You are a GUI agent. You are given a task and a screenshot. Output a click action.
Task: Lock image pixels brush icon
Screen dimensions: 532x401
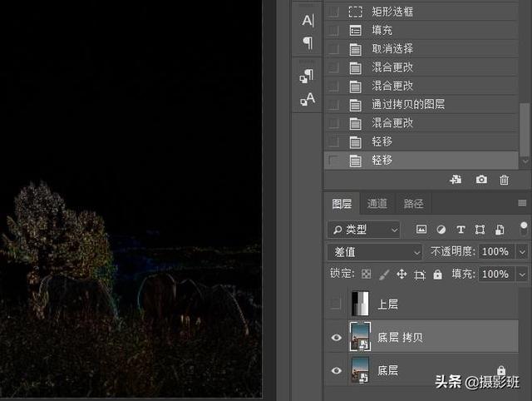tap(384, 275)
